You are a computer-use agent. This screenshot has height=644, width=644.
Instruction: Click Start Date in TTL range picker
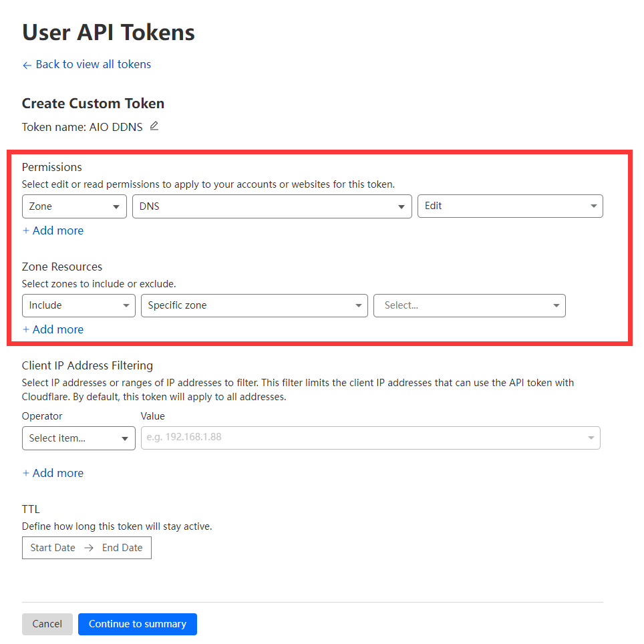pyautogui.click(x=53, y=548)
